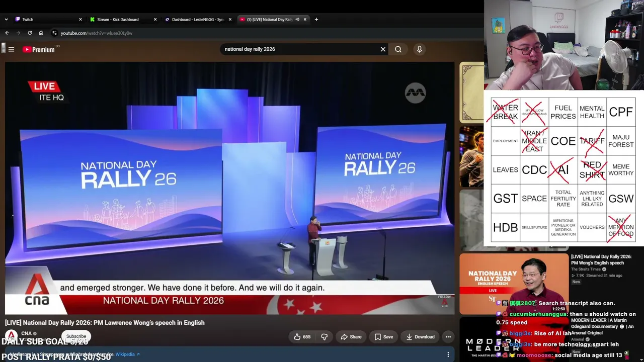The height and width of the screenshot is (362, 644).
Task: Select the CPF bingo square
Action: click(621, 112)
